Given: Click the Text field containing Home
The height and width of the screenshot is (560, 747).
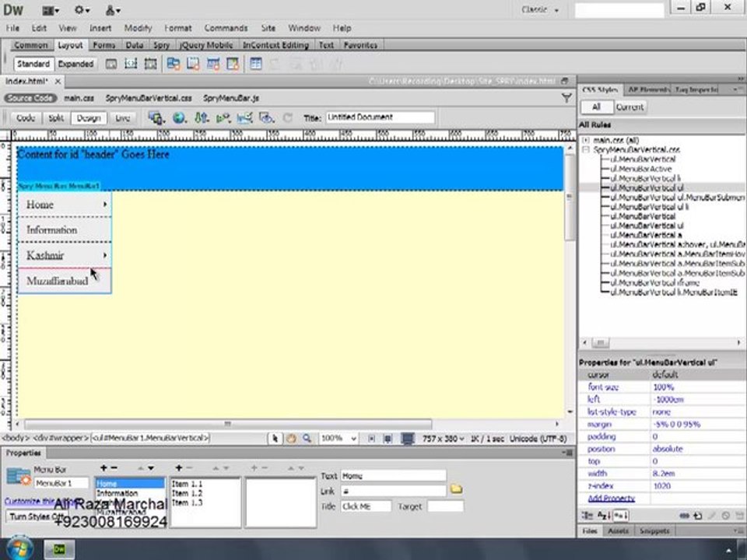Looking at the screenshot, I should pyautogui.click(x=393, y=476).
